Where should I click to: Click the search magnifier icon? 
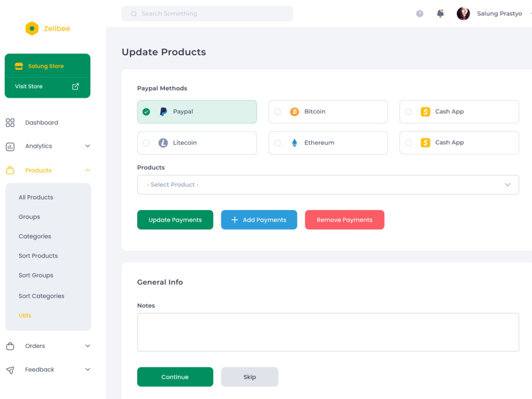(x=134, y=14)
